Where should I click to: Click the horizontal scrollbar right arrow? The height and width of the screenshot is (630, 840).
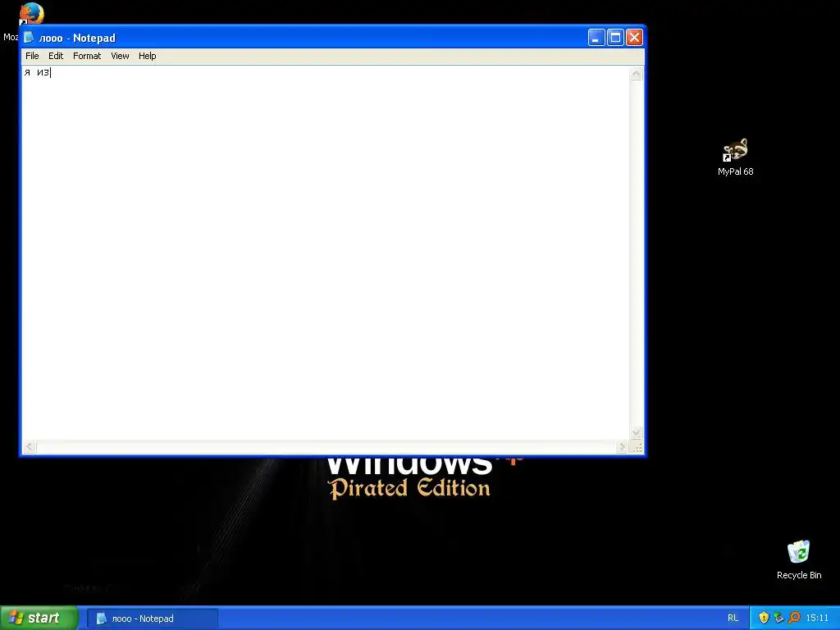point(622,447)
